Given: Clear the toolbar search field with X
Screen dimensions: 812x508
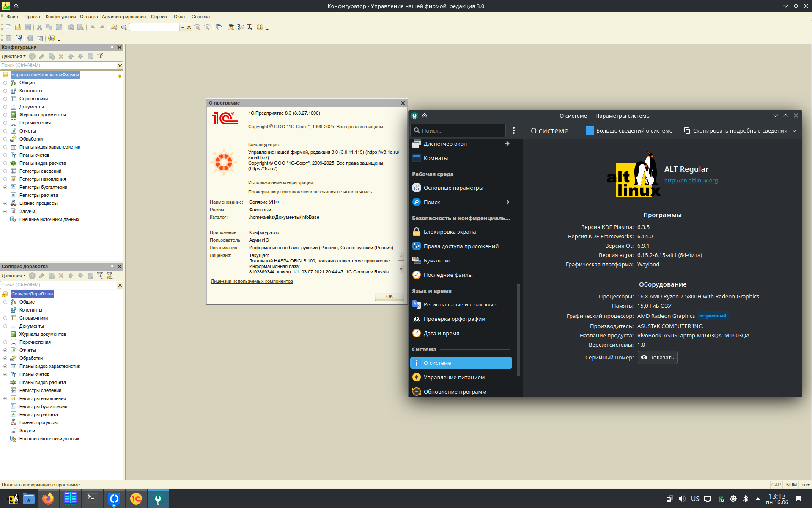Looking at the screenshot, I should pyautogui.click(x=189, y=27).
